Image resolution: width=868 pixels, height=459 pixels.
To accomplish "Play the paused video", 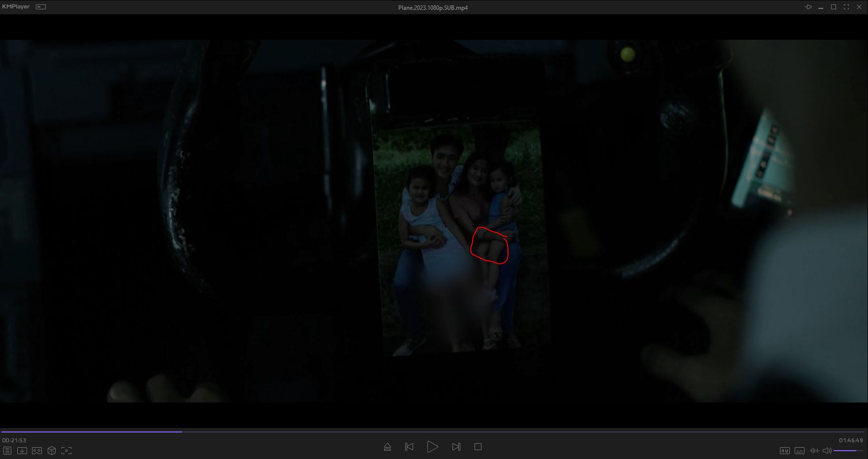I will click(432, 447).
